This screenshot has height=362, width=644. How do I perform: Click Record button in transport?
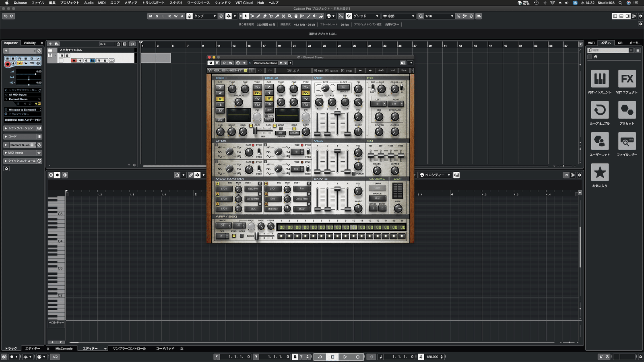tap(357, 357)
